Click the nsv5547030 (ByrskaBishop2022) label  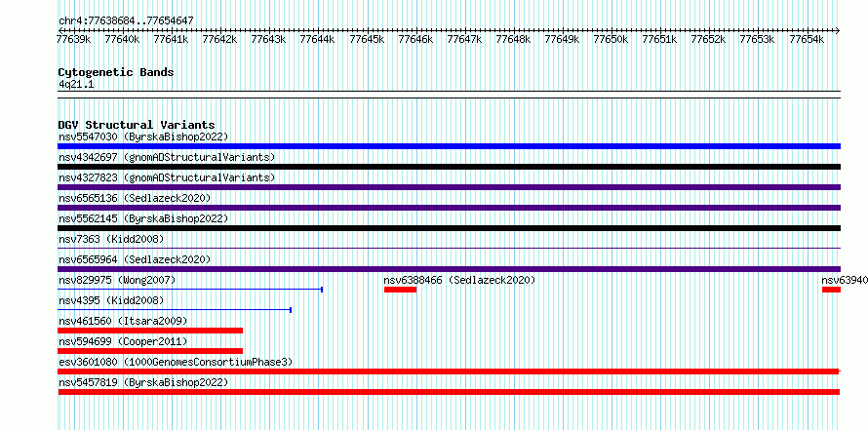143,137
